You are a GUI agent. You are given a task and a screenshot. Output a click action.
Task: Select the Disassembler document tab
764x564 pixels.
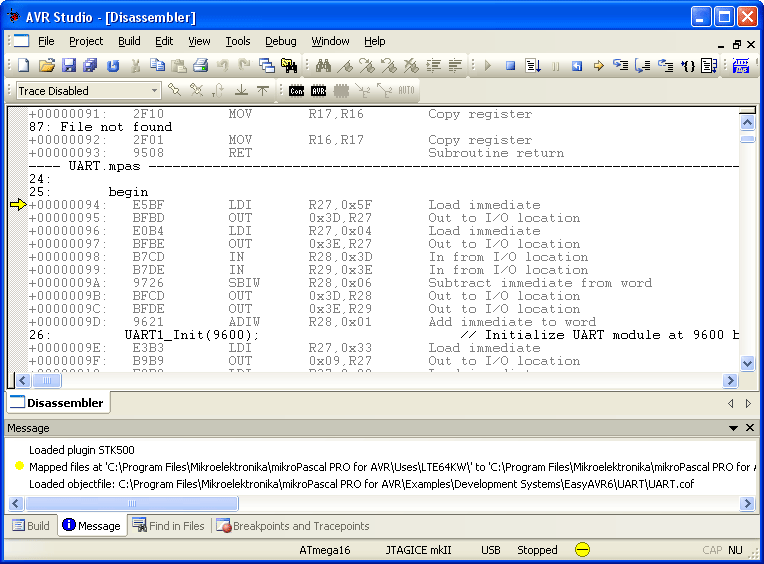(x=57, y=403)
